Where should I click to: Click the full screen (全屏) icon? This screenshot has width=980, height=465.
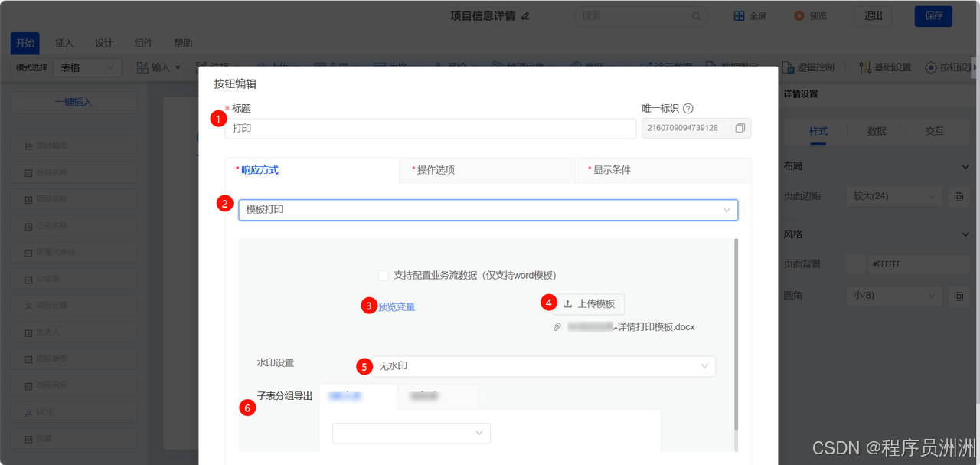pos(739,15)
